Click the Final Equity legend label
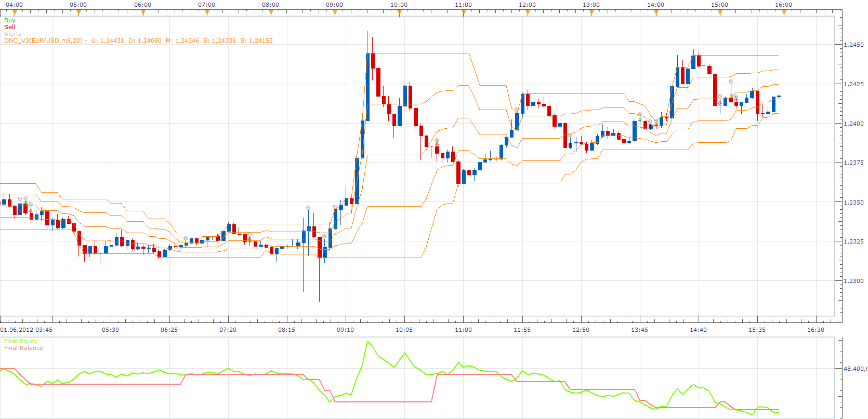The width and height of the screenshot is (868, 419). (21, 341)
